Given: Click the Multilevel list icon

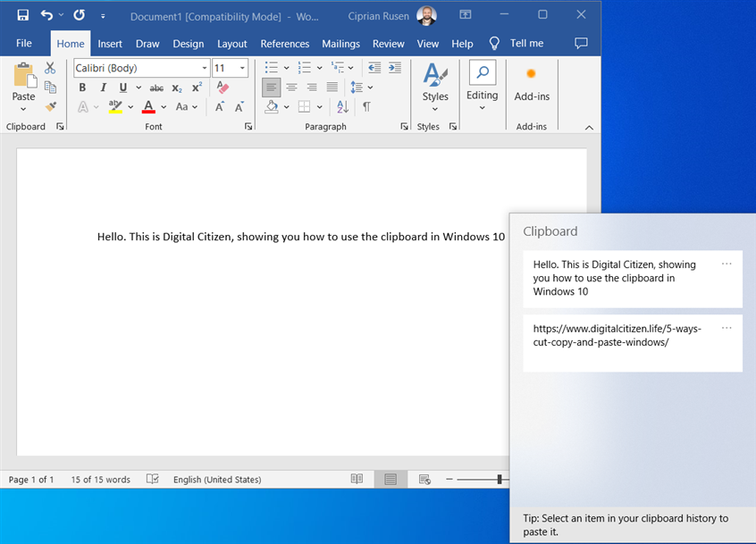Looking at the screenshot, I should point(338,68).
